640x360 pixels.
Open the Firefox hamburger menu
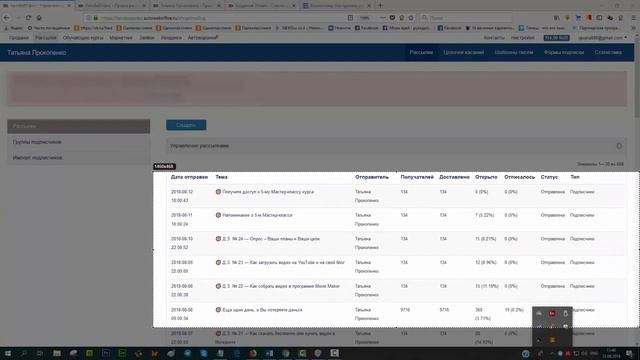633,18
